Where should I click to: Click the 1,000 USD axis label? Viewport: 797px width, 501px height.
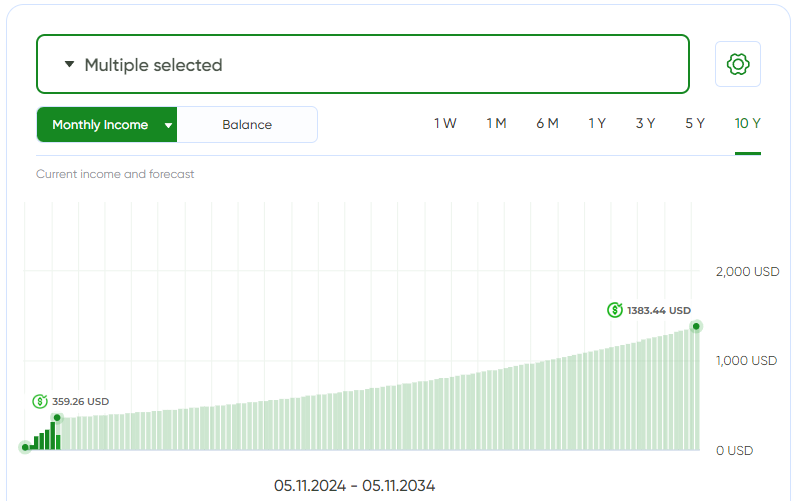point(746,361)
